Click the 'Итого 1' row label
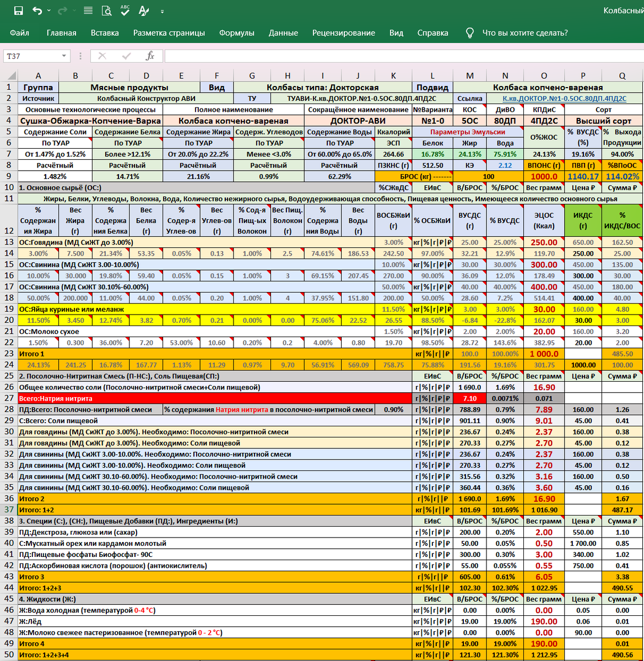This screenshot has width=644, height=661. coord(215,354)
